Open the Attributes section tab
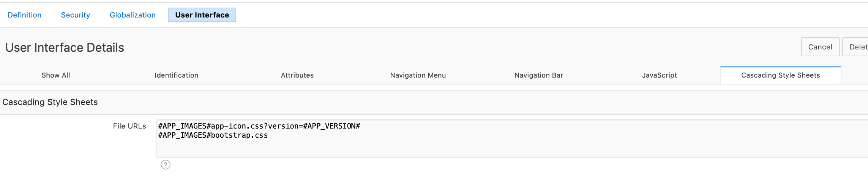The width and height of the screenshot is (868, 178). point(297,75)
